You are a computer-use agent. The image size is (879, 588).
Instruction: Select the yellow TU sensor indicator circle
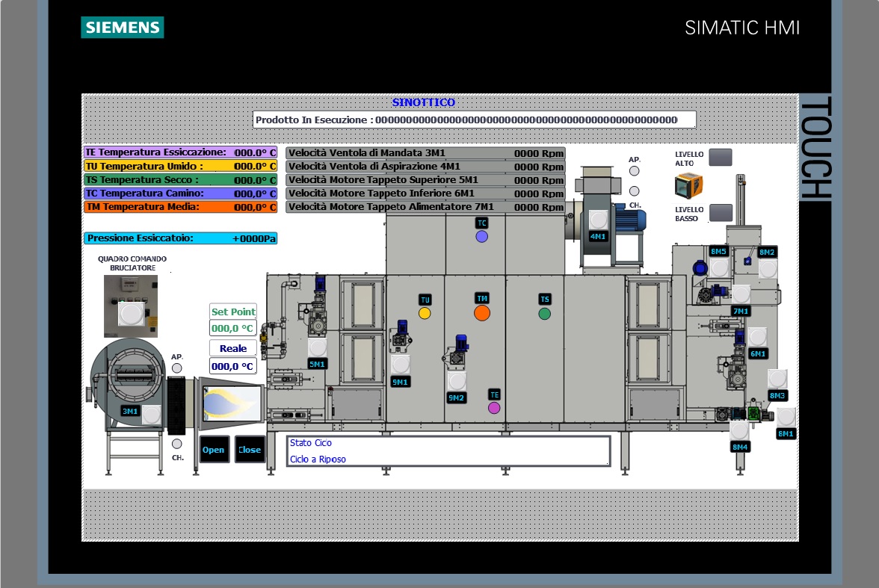click(x=425, y=313)
